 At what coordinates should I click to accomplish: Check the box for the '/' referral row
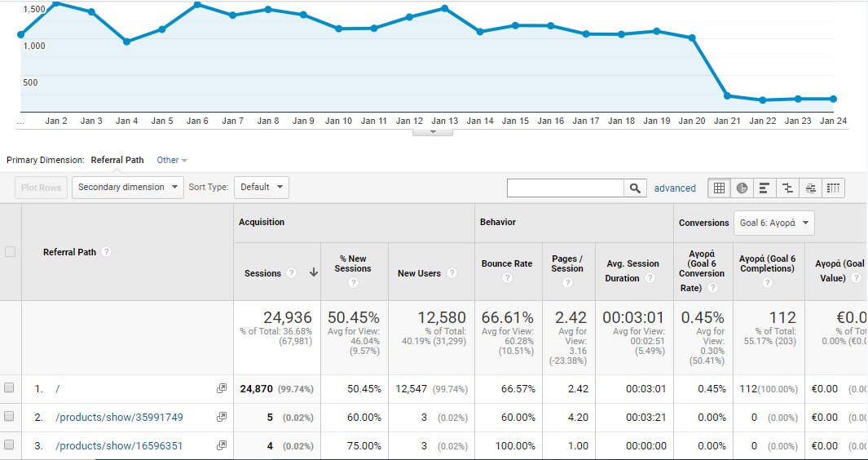[x=10, y=389]
